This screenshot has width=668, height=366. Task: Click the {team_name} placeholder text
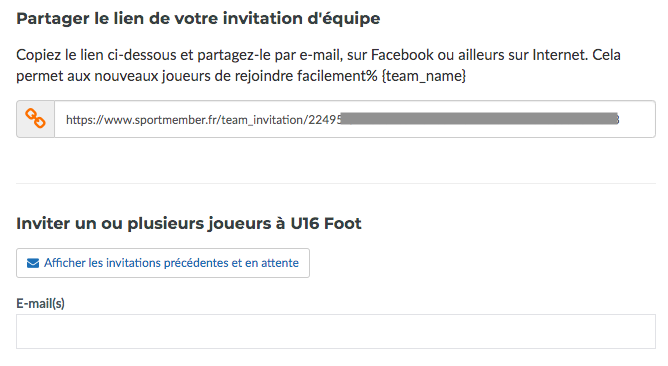(x=424, y=76)
